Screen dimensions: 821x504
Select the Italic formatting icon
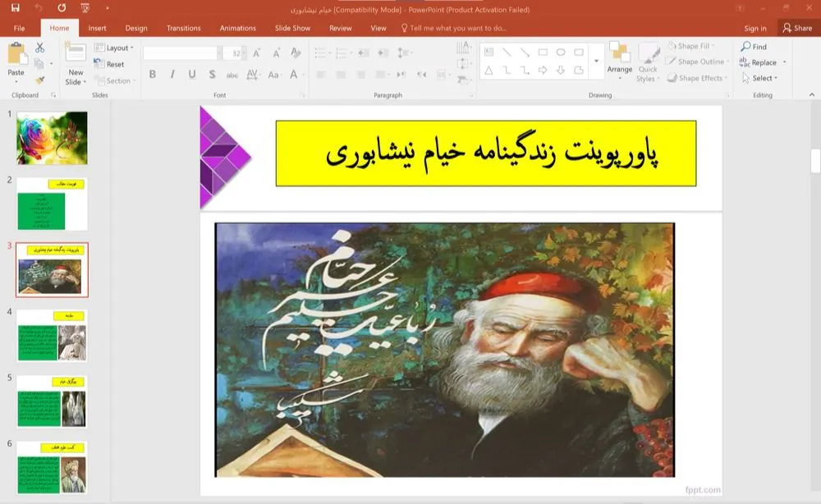pos(172,74)
